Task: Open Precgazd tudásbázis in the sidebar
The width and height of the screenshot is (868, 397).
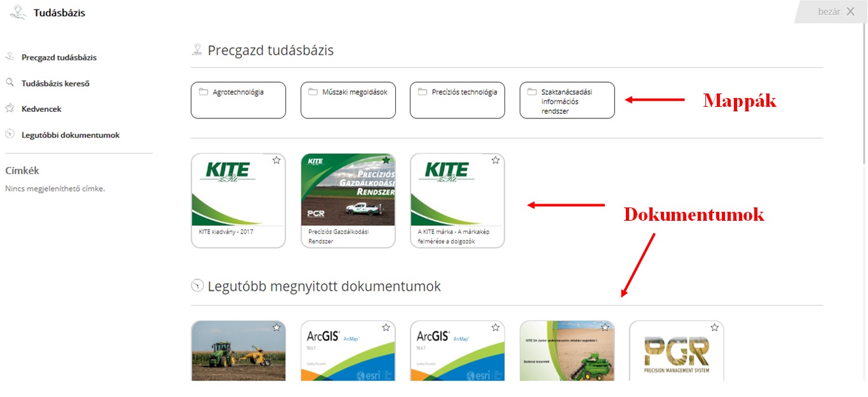Action: point(59,57)
